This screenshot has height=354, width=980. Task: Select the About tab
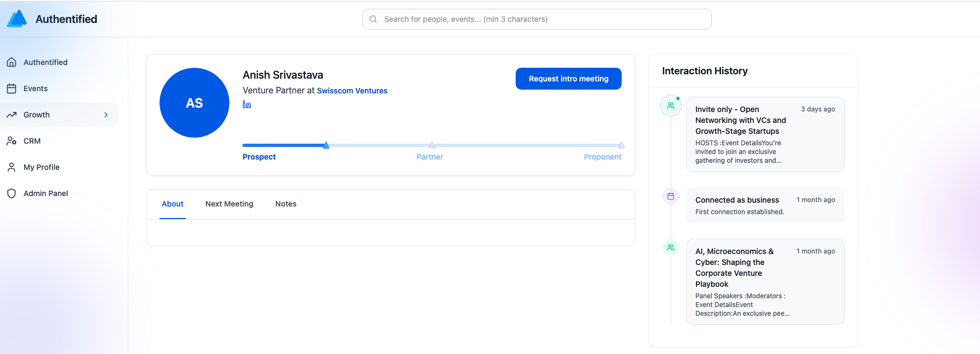point(173,204)
